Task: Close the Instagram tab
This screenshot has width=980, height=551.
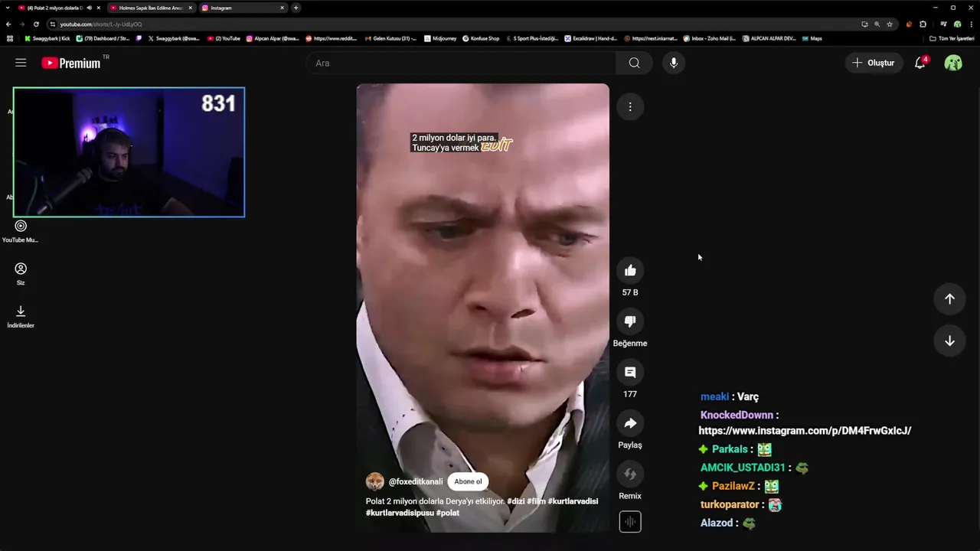Action: [x=282, y=8]
